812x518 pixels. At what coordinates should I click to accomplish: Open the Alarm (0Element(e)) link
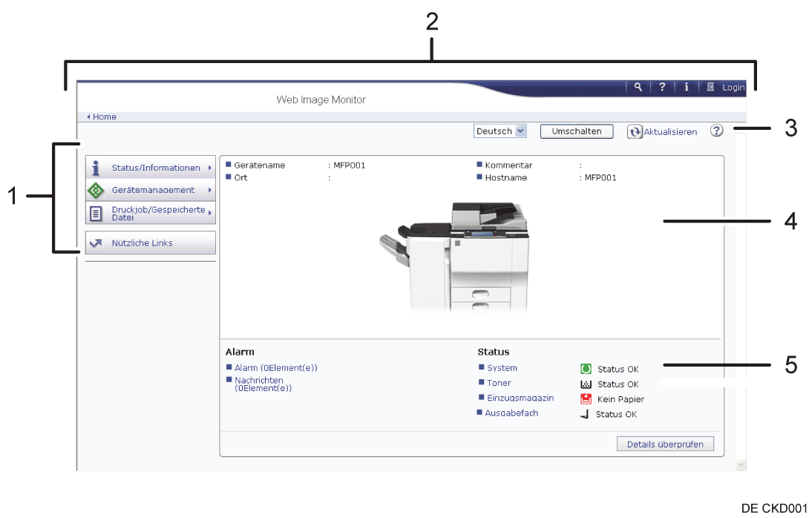pyautogui.click(x=275, y=368)
